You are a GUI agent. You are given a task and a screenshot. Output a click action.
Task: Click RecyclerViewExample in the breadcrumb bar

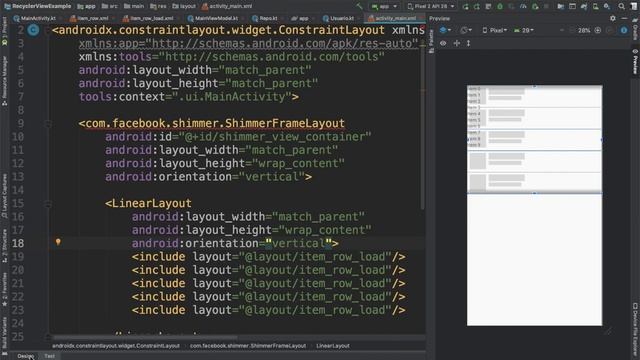[38, 6]
